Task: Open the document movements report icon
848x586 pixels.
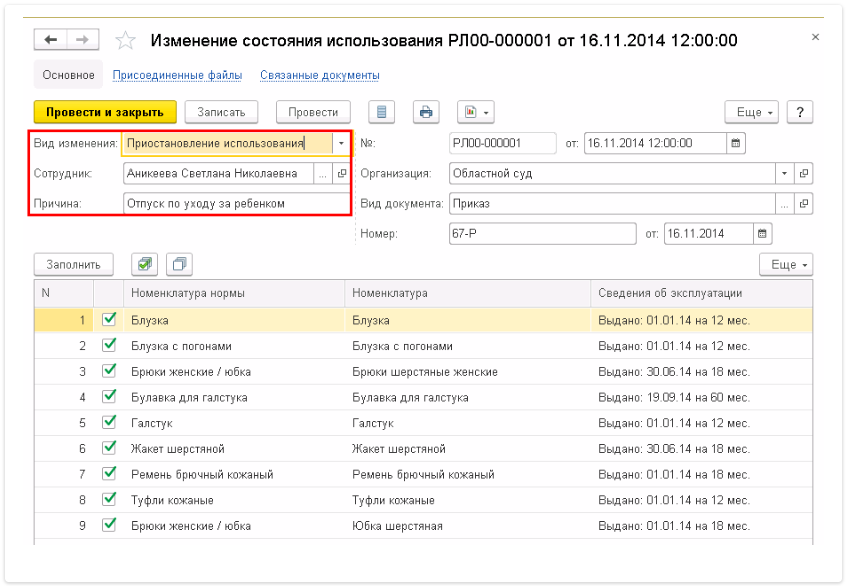Action: pyautogui.click(x=383, y=112)
